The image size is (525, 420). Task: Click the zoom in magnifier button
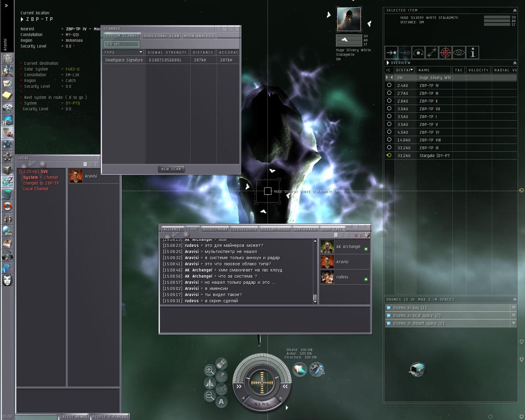pos(210,370)
